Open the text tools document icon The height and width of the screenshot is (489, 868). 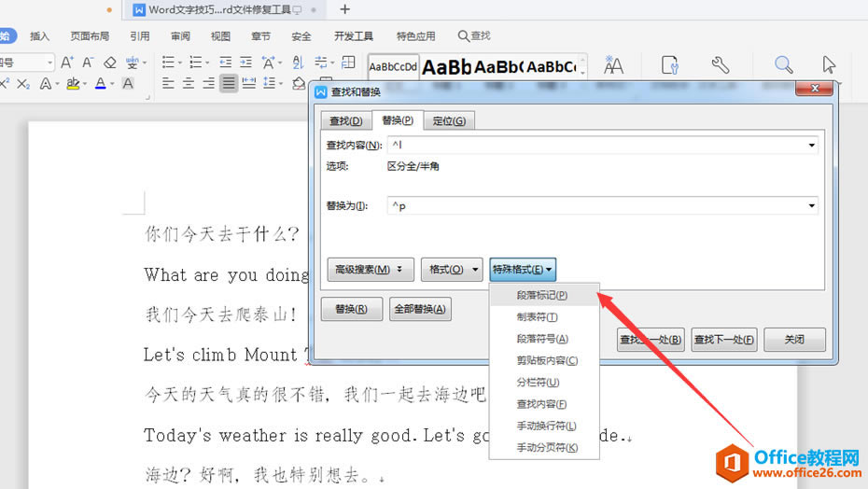(670, 64)
